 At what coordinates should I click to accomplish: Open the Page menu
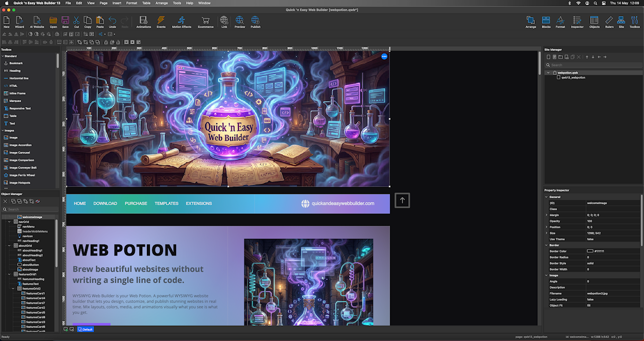pyautogui.click(x=104, y=3)
